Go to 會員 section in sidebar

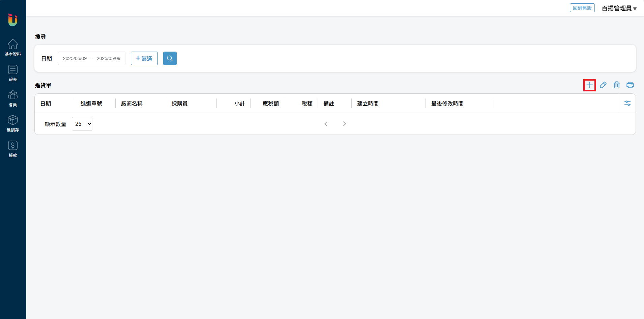click(13, 98)
